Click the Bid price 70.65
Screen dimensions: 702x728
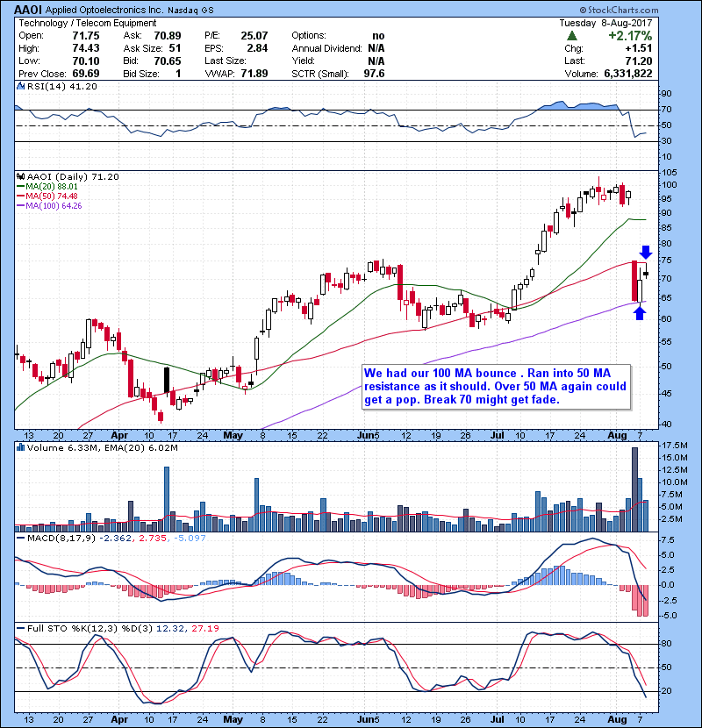click(x=168, y=61)
